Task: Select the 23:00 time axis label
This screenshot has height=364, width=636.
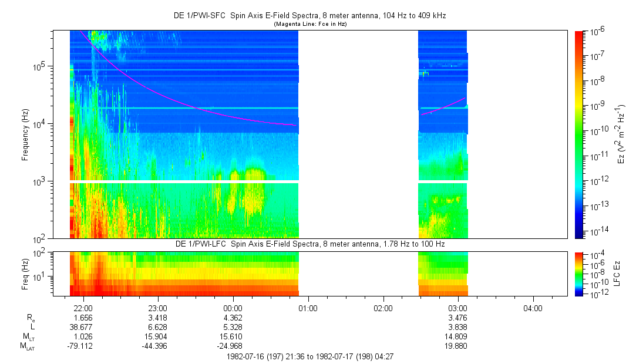Action: click(158, 308)
